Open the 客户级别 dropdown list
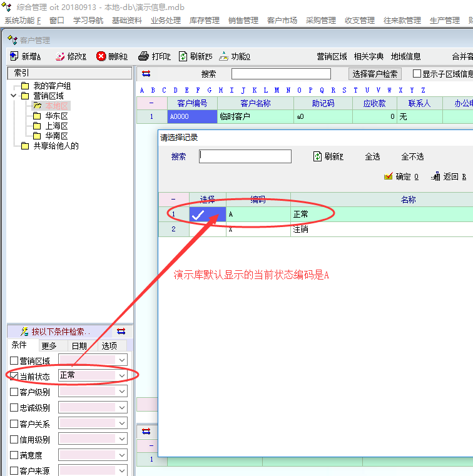Screen dimensions: 473x476 click(122, 392)
